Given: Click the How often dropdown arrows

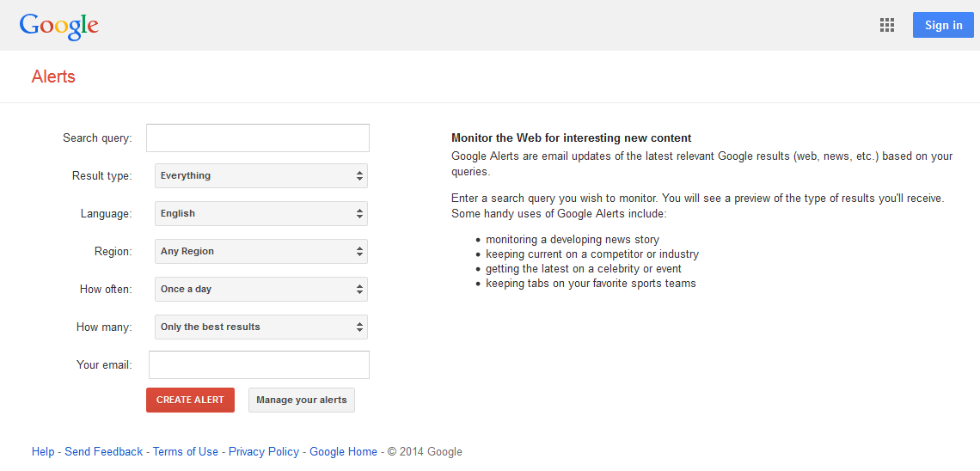Looking at the screenshot, I should [359, 290].
